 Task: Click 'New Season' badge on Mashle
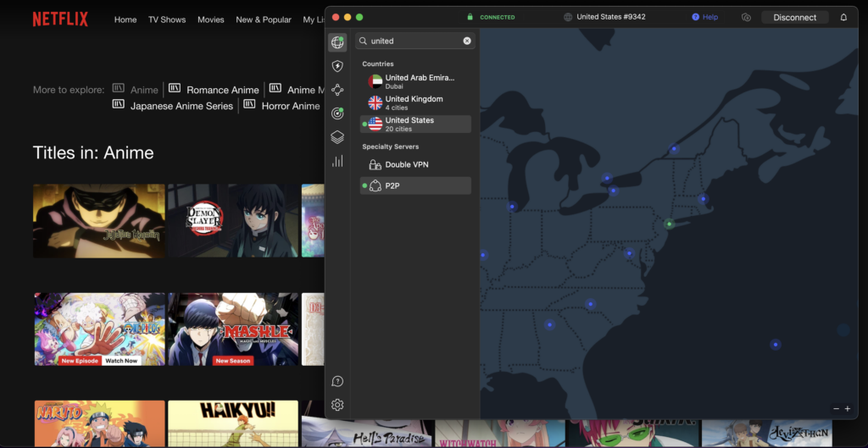233,361
